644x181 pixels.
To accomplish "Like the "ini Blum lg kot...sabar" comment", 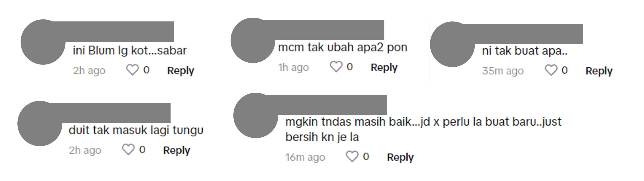I will pos(132,70).
